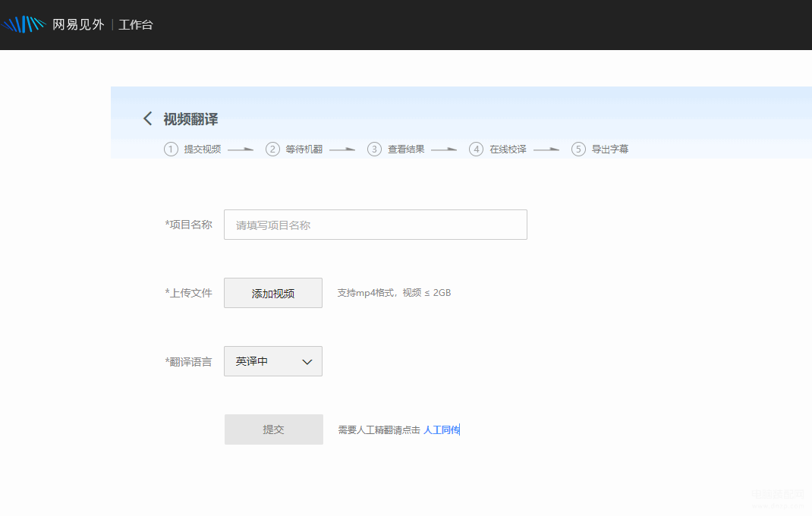The width and height of the screenshot is (812, 516).
Task: Select step 2 等待机翻
Action: [x=294, y=149]
